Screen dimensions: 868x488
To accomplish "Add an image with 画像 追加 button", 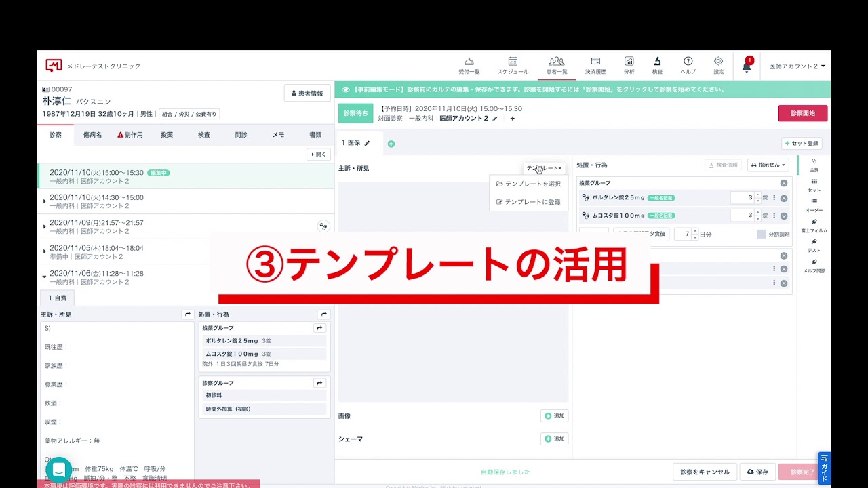I will [554, 415].
